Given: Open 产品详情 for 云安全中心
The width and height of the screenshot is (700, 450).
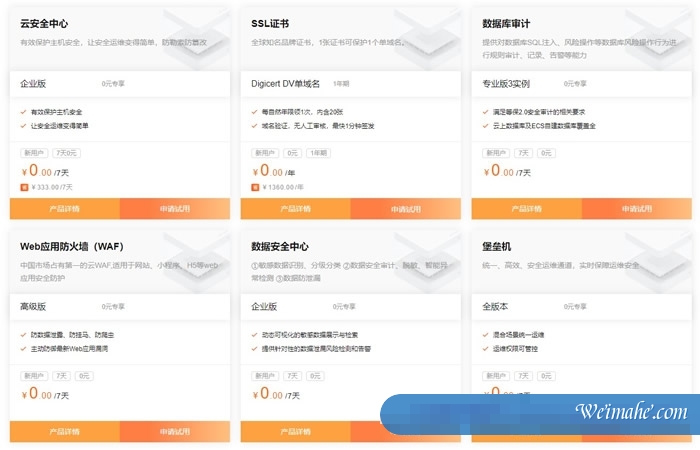Looking at the screenshot, I should [x=65, y=209].
